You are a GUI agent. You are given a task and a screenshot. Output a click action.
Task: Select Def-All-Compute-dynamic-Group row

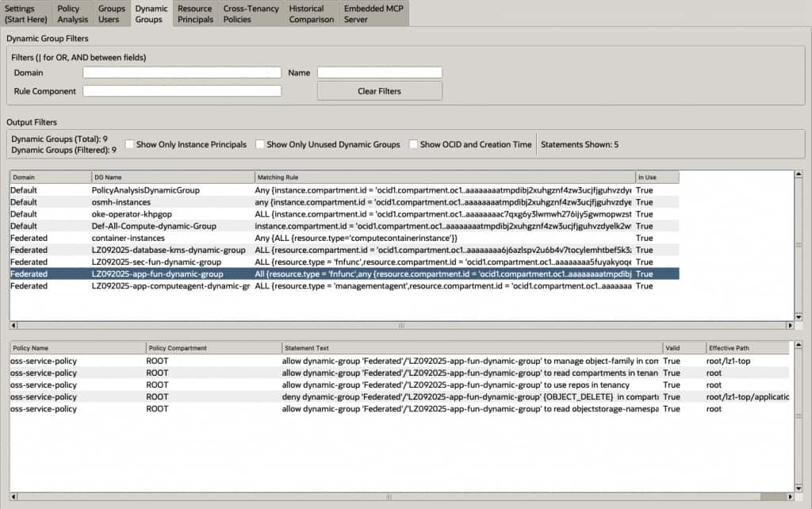[x=344, y=226]
